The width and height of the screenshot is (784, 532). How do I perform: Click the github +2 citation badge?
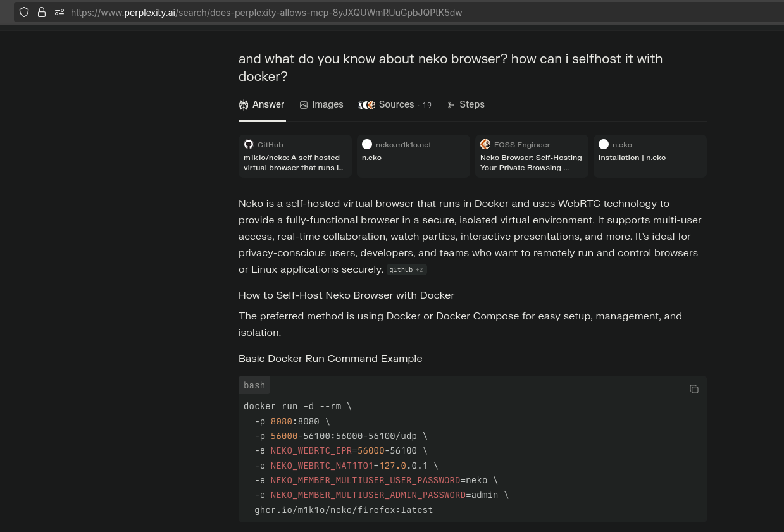tap(407, 270)
